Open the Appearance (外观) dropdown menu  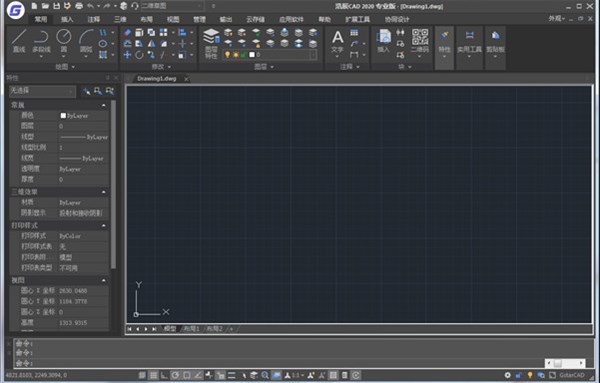pos(557,18)
